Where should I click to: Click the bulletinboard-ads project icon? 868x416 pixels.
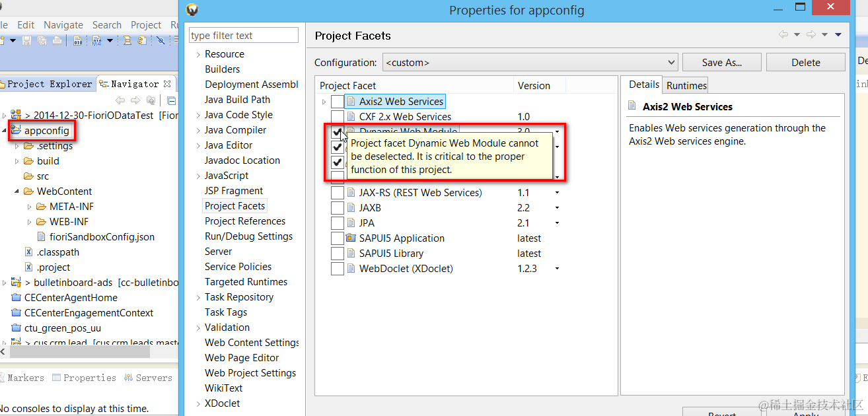click(x=16, y=283)
